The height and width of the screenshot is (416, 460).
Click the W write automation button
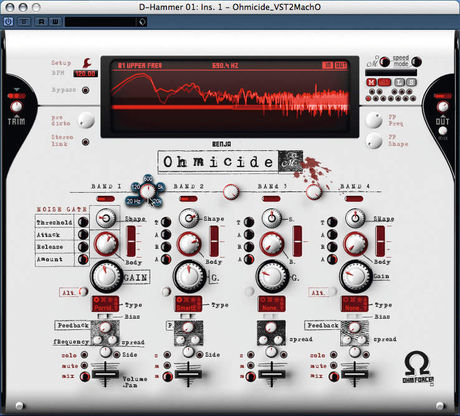(x=55, y=22)
